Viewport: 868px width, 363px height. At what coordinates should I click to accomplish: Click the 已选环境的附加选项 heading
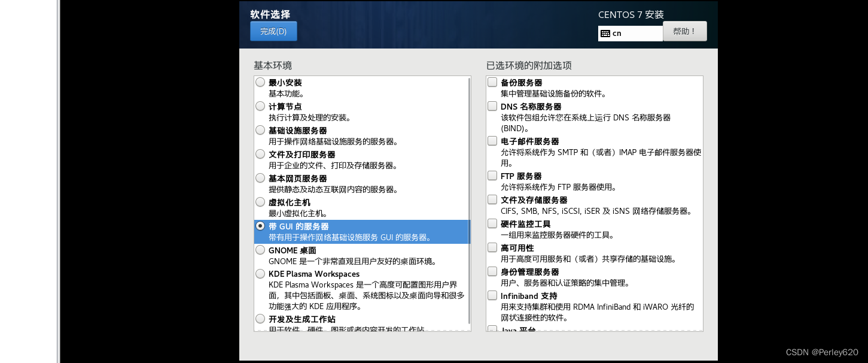point(529,65)
